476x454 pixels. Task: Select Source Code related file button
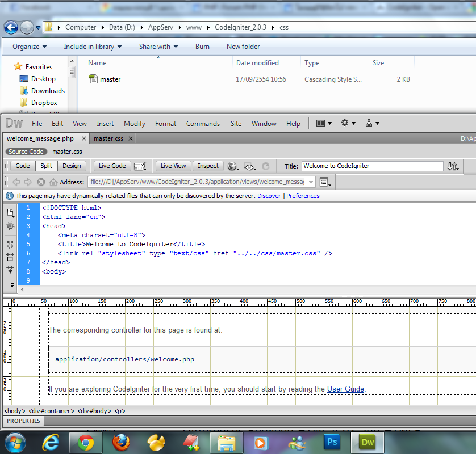pyautogui.click(x=26, y=152)
